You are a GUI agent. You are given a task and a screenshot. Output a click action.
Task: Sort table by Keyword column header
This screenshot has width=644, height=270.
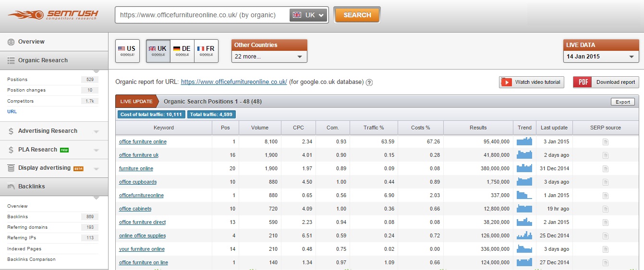coord(164,128)
